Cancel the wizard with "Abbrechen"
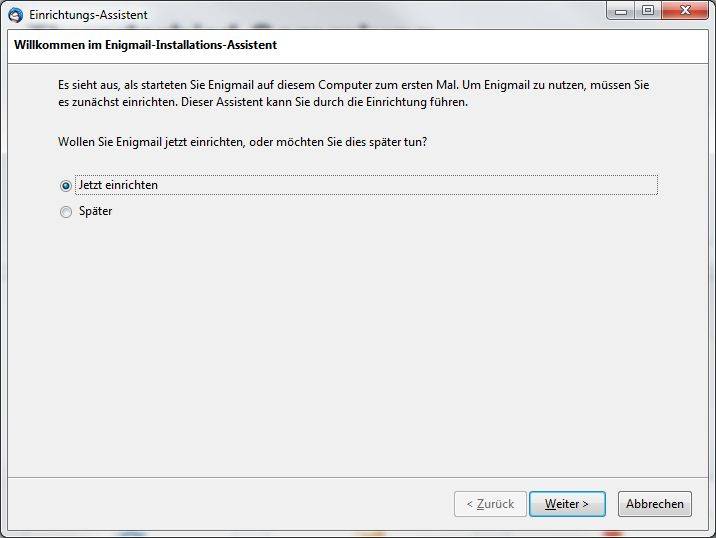This screenshot has width=716, height=538. pos(654,504)
